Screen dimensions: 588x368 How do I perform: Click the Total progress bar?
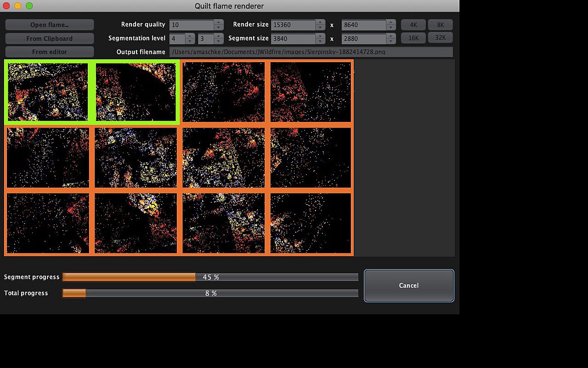pos(210,293)
